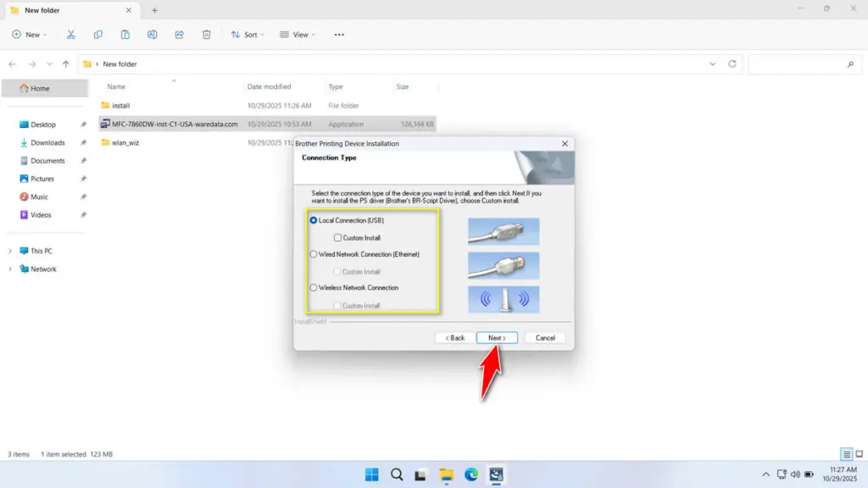Image resolution: width=868 pixels, height=488 pixels.
Task: Click Next in the Brother installer dialog
Action: pyautogui.click(x=497, y=336)
